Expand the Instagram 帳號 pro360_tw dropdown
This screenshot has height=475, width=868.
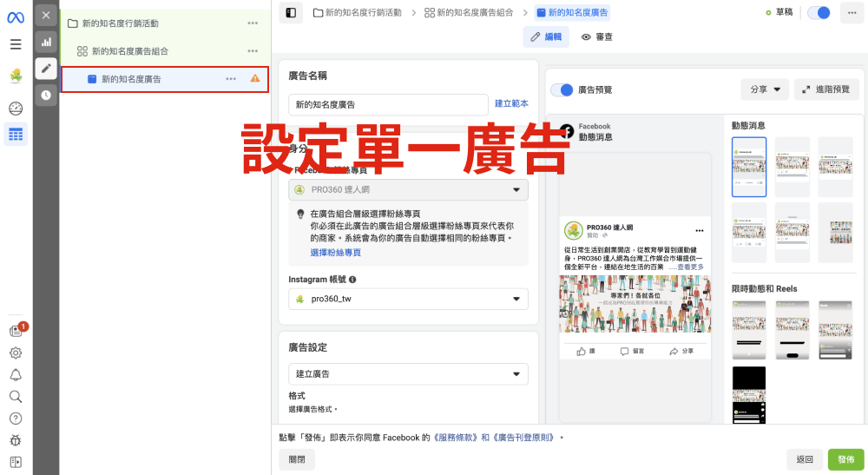point(408,299)
